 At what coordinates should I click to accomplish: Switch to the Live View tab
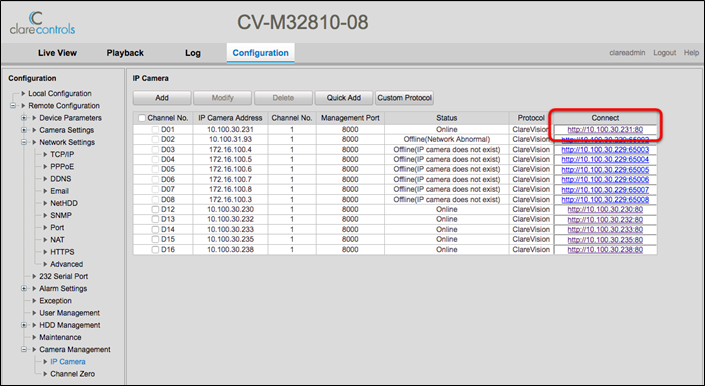(57, 53)
